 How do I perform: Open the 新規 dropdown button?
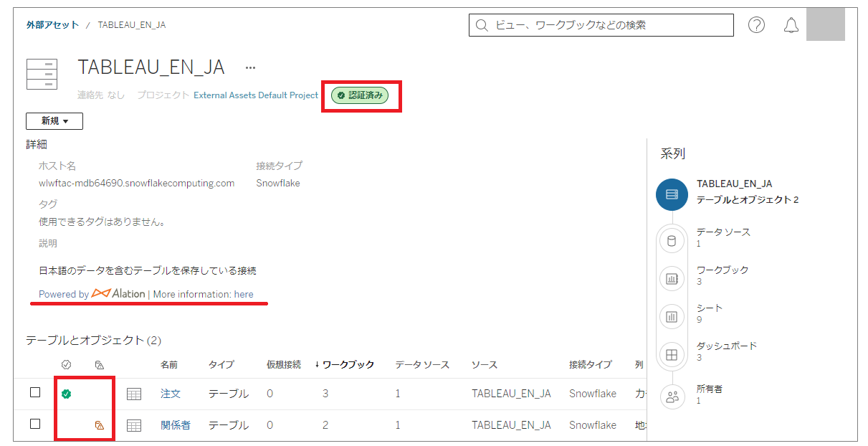point(54,121)
